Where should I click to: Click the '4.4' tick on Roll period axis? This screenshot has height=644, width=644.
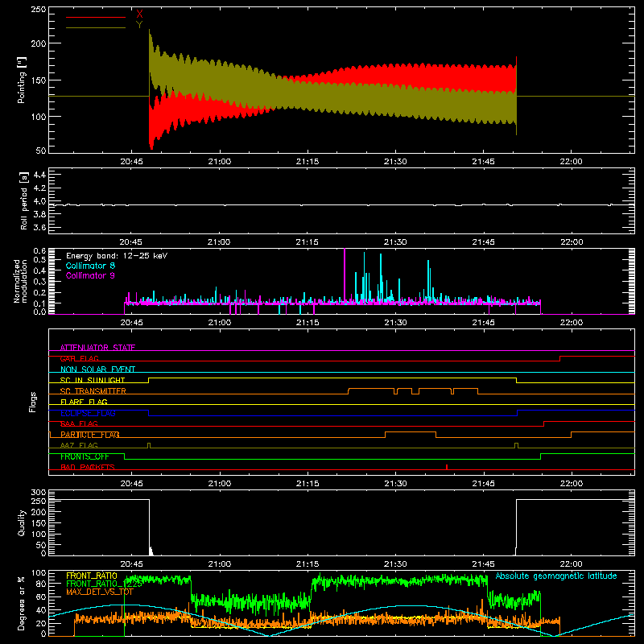coord(39,175)
